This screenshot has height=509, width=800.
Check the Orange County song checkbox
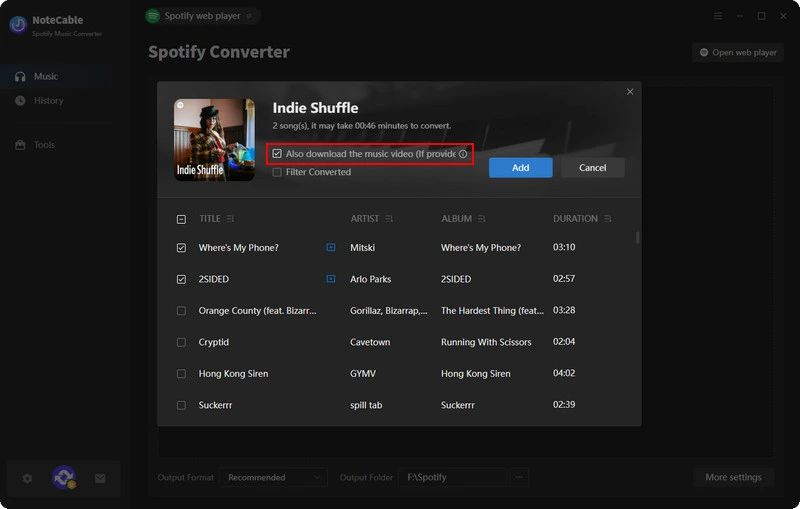181,311
